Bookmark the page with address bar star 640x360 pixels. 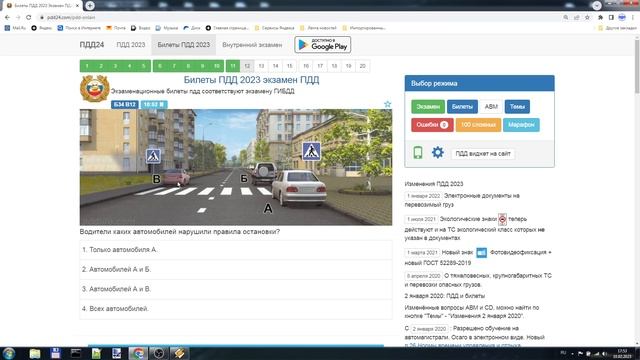[x=587, y=18]
